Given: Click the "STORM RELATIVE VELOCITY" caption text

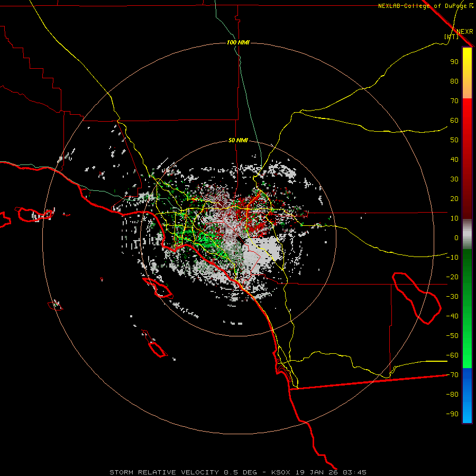Looking at the screenshot, I should tap(164, 472).
